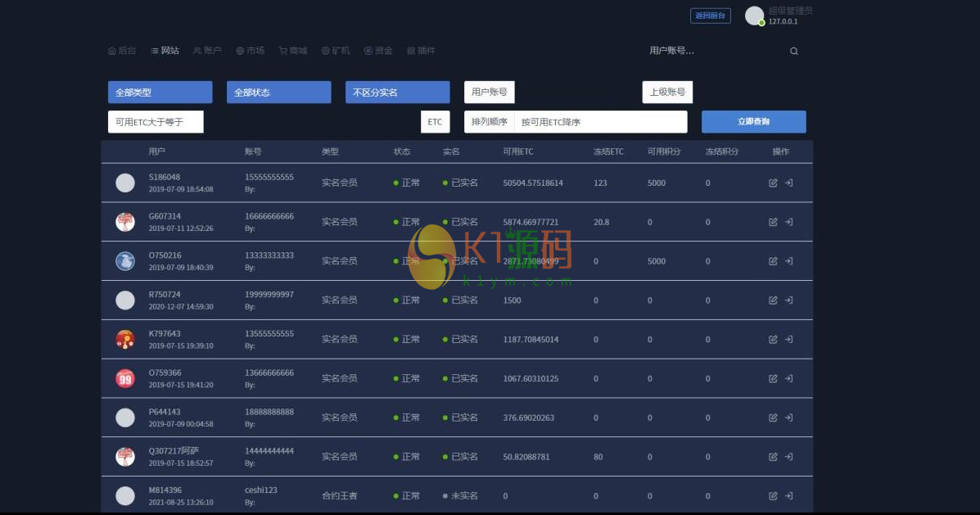Open the 全部状态 status filter dropdown
980x515 pixels.
tap(278, 92)
